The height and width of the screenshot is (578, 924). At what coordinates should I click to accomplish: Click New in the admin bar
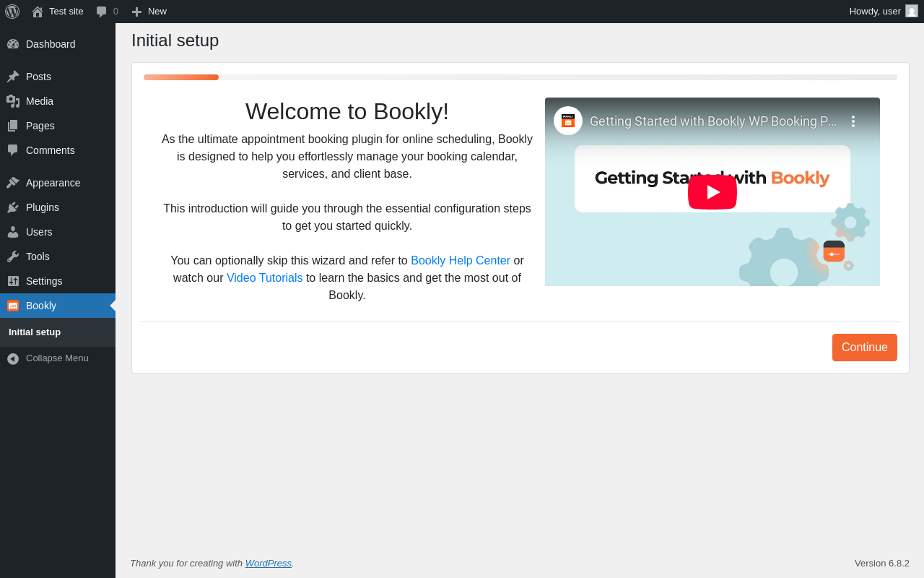[x=157, y=12]
